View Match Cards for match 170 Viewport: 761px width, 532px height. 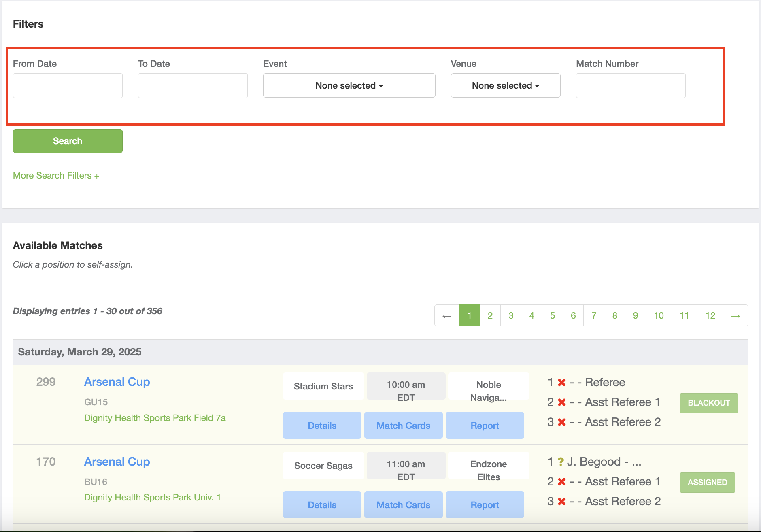coord(403,505)
